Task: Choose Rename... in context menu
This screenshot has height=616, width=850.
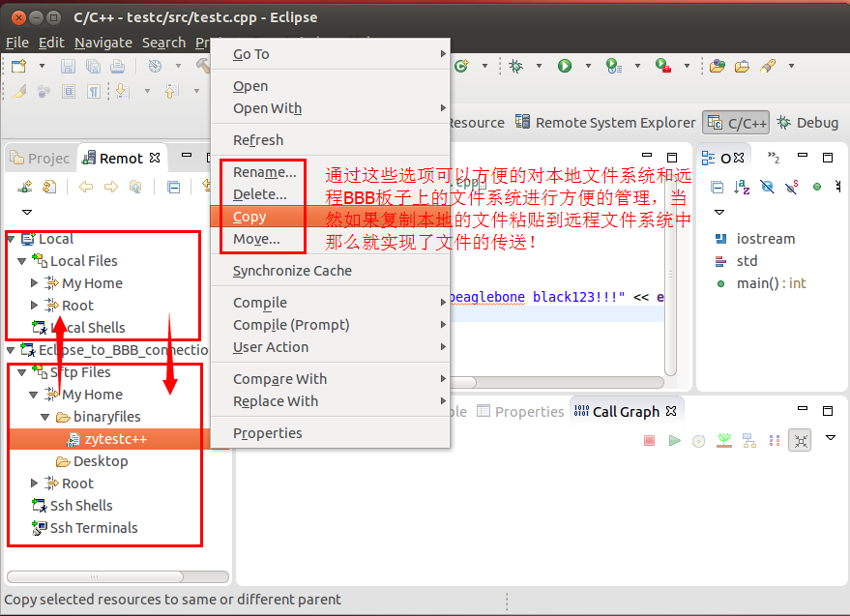Action: click(330, 172)
